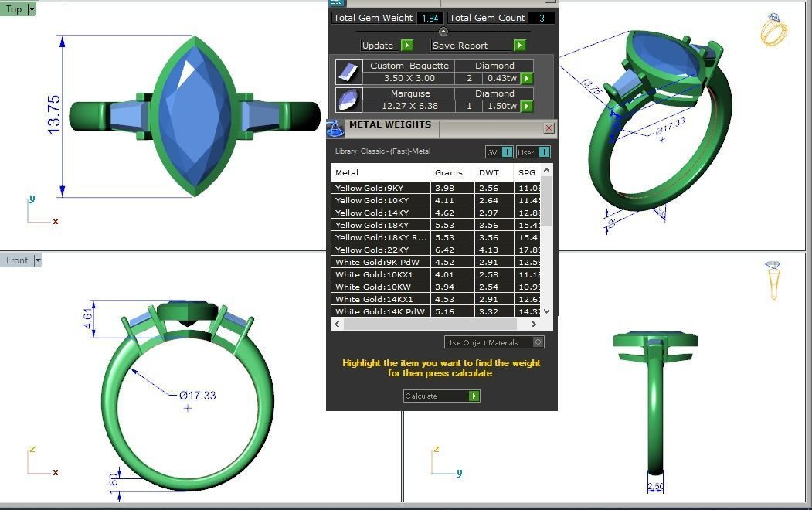812x510 pixels.
Task: Click the horizontal scrollbar thumb in metal list
Action: (x=430, y=324)
